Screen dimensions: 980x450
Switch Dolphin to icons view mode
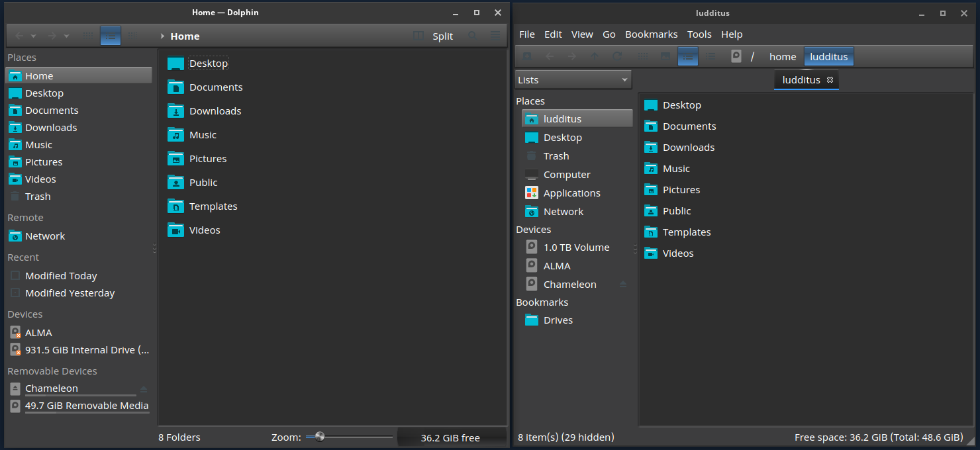88,36
